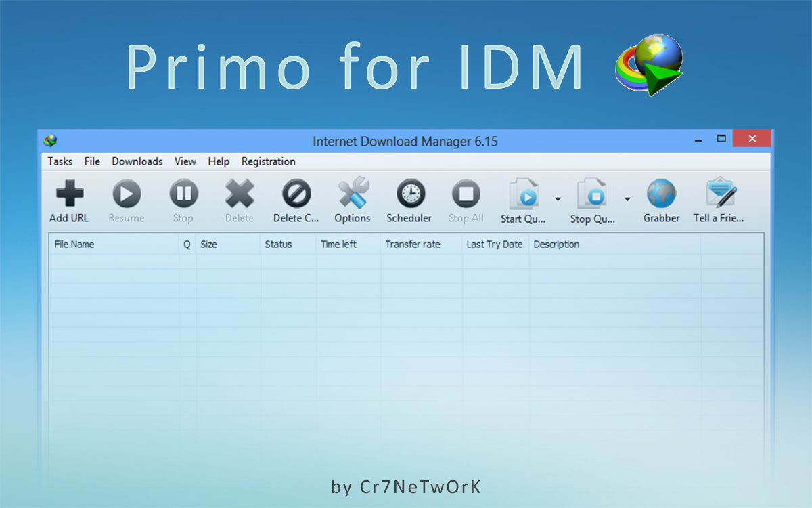Maximize the Internet Download Manager window
The width and height of the screenshot is (812, 508).
pyautogui.click(x=721, y=139)
